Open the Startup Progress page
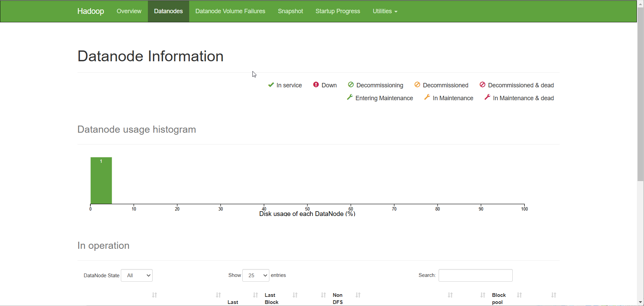The width and height of the screenshot is (644, 306). point(338,11)
